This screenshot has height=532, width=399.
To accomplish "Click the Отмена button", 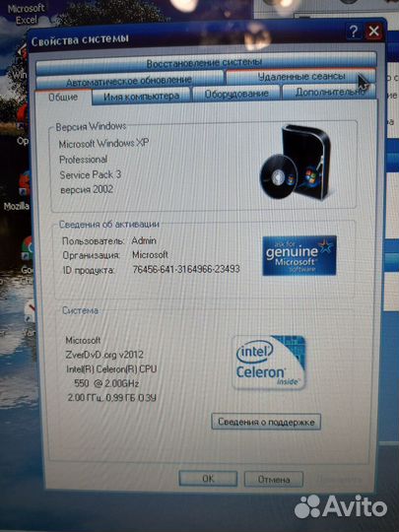I will click(274, 479).
